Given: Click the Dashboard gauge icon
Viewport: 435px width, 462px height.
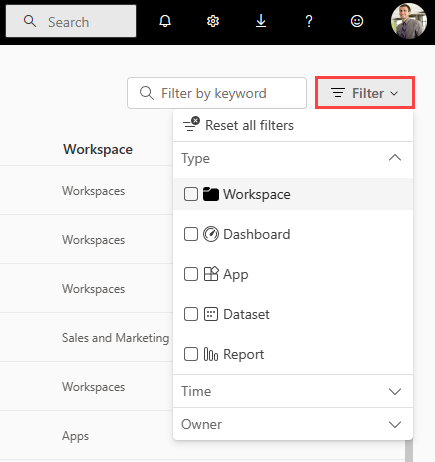Looking at the screenshot, I should coord(211,234).
